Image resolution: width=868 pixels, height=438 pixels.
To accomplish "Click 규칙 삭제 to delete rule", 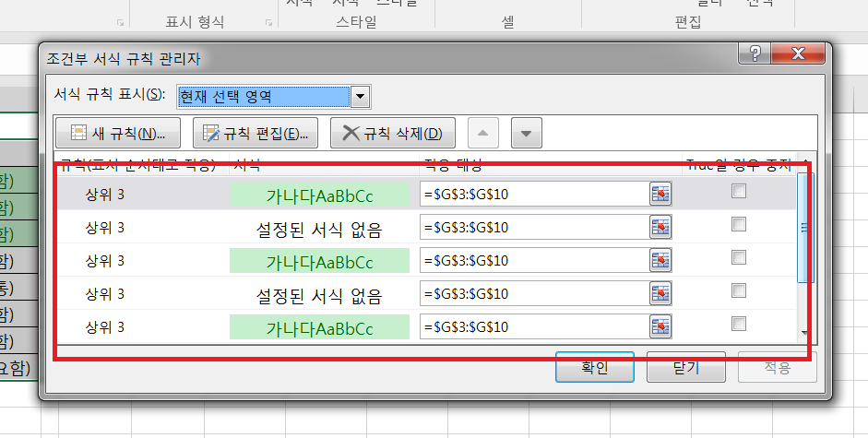I will pyautogui.click(x=393, y=133).
